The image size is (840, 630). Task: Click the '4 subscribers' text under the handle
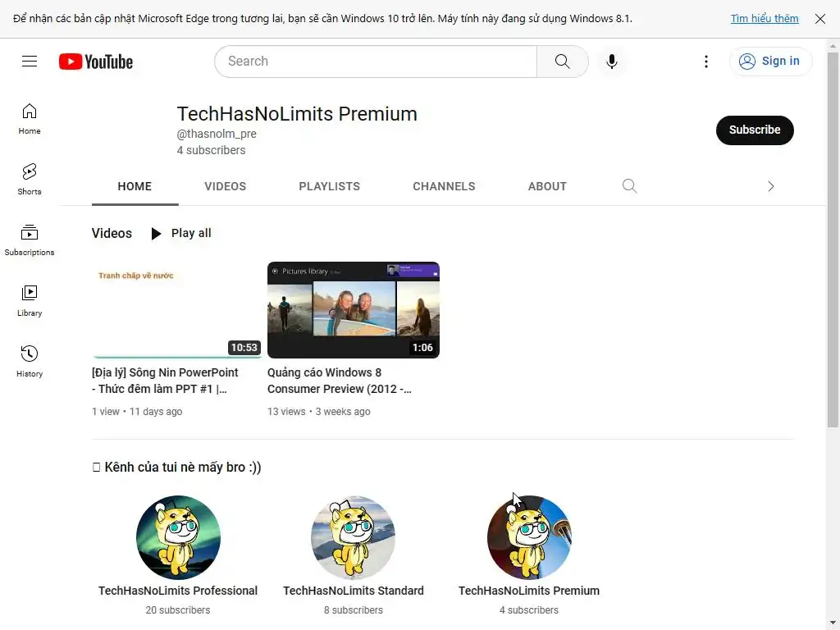[x=211, y=150]
